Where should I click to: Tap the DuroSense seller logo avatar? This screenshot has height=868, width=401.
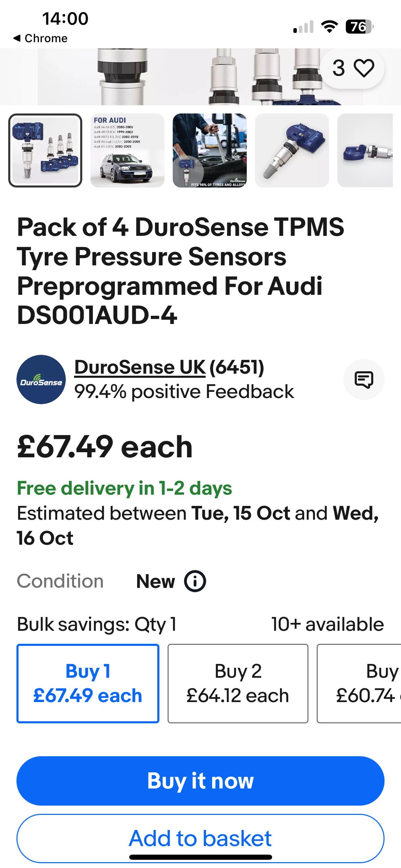tap(41, 379)
